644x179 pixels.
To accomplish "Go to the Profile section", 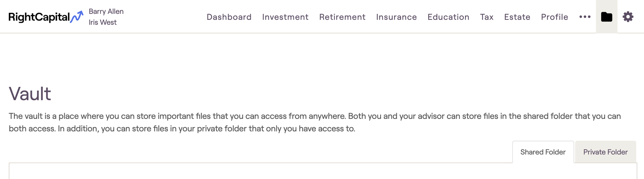I will click(x=554, y=17).
